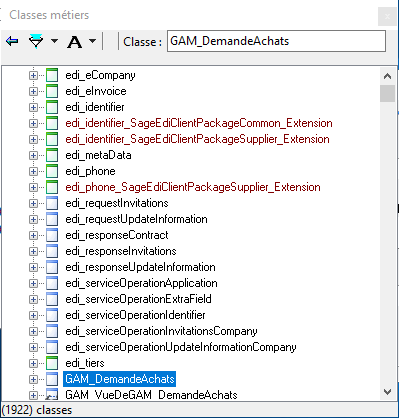
Task: Select the edi_phone class row
Action: point(90,171)
